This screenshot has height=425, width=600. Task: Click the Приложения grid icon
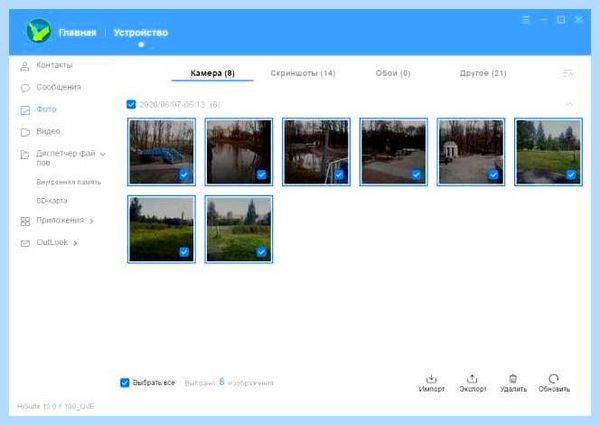[x=25, y=221]
